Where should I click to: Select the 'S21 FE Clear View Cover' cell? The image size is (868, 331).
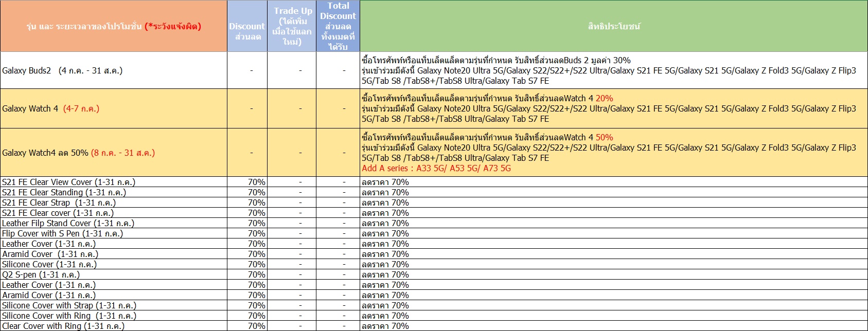tap(114, 182)
